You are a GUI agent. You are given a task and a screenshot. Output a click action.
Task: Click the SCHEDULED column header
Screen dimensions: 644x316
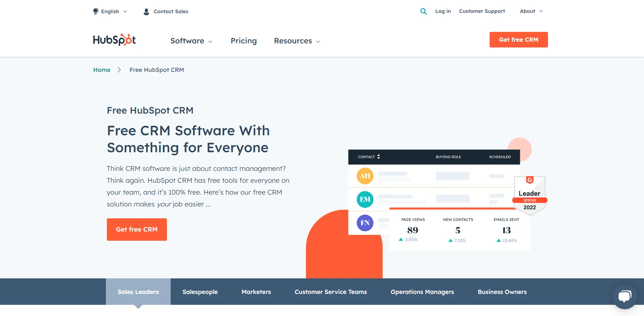click(x=500, y=157)
